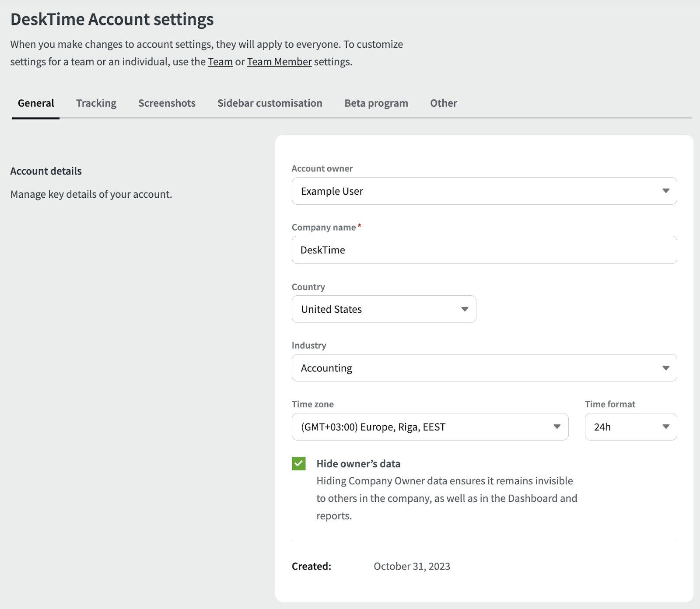Open the Other tab
The width and height of the screenshot is (700, 609).
pyautogui.click(x=443, y=103)
